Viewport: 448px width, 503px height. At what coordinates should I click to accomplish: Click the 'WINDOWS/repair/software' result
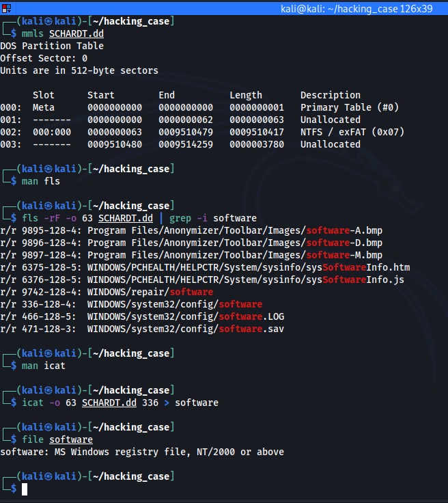click(150, 293)
